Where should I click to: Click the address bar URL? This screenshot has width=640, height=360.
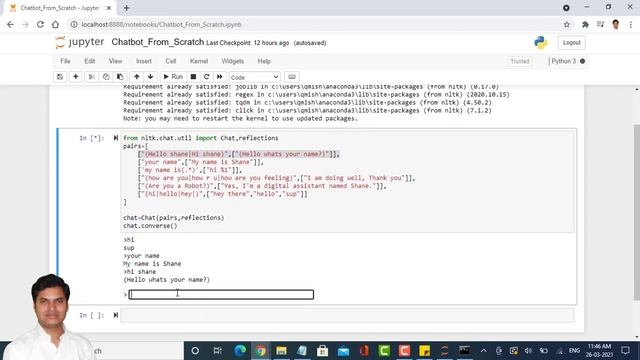[162, 24]
